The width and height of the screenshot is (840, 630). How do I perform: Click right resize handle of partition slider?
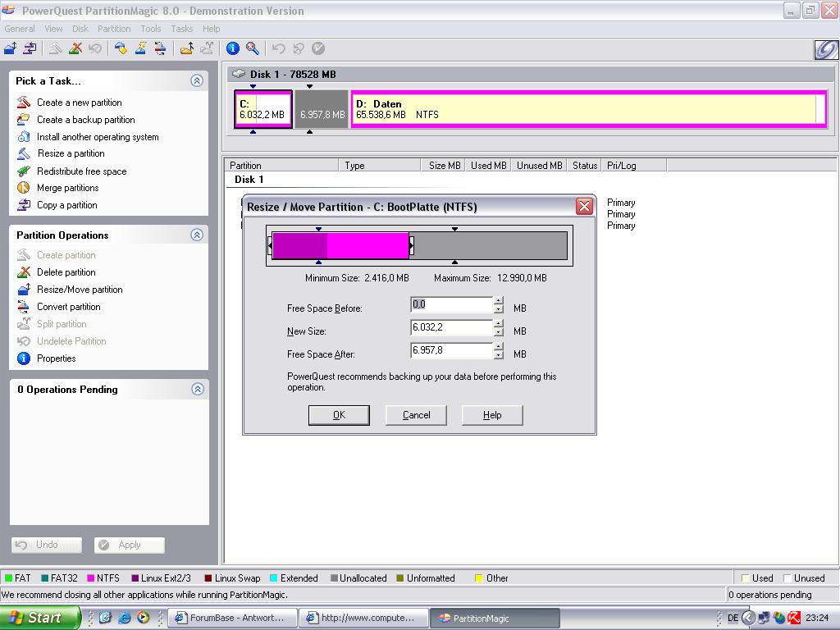coord(412,246)
